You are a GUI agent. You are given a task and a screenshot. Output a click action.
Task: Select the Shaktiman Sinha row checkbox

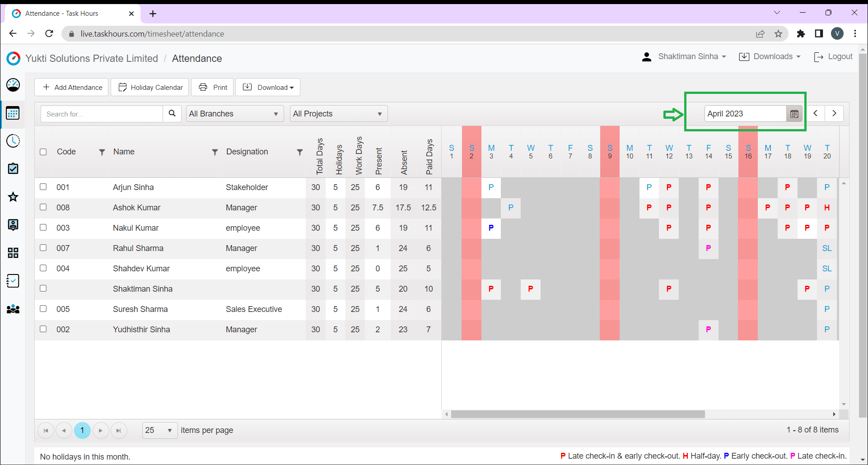(43, 288)
